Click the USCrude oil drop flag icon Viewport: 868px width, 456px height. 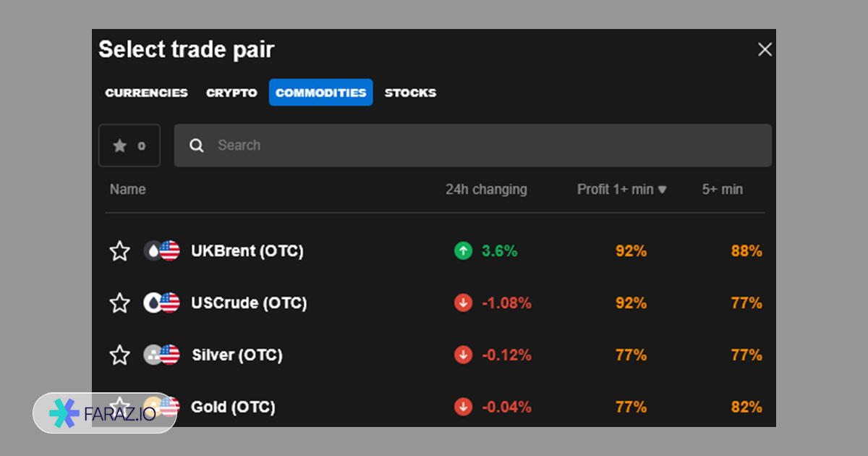pos(161,303)
